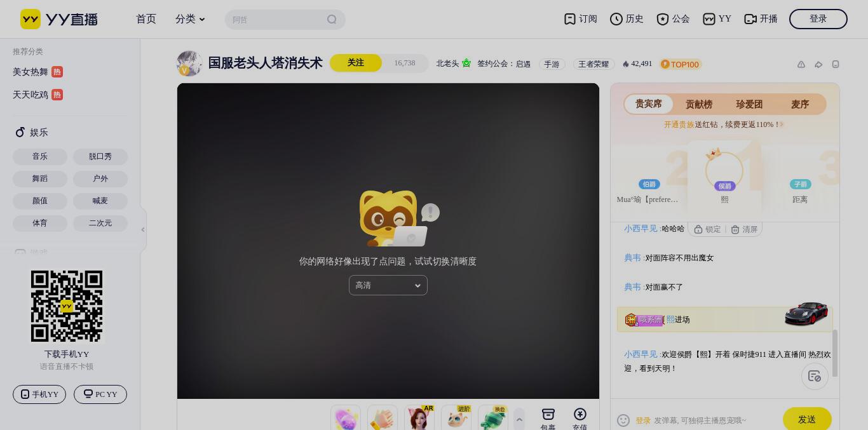Viewport: 868px width, 430px height.
Task: Send the message with 发送
Action: 807,419
